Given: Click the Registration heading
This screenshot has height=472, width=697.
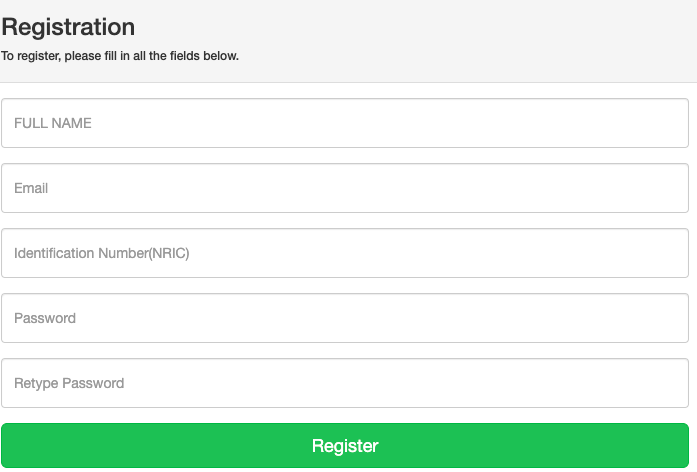Looking at the screenshot, I should click(68, 27).
